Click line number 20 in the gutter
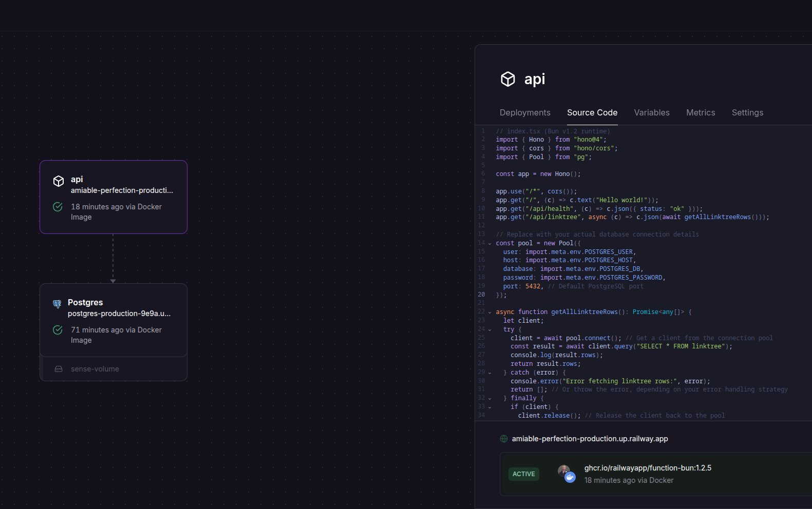Image resolution: width=812 pixels, height=509 pixels. click(x=481, y=295)
